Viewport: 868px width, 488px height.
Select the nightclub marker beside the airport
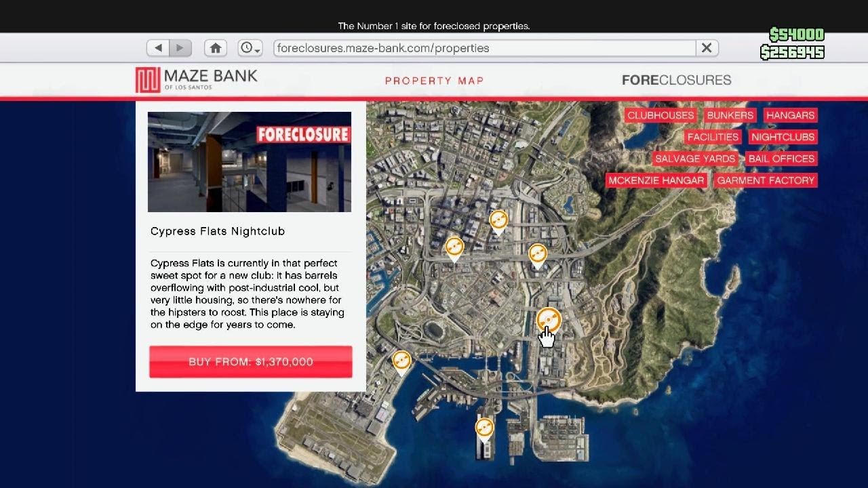pos(401,362)
